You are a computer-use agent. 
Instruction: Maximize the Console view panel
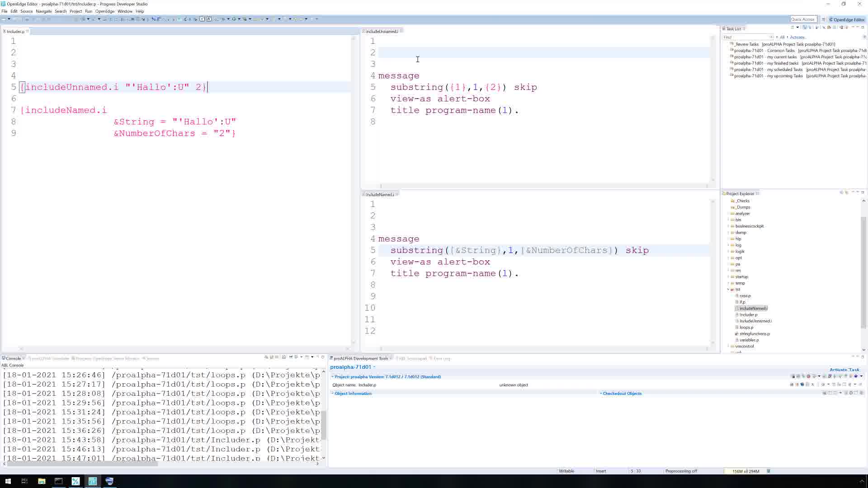coord(323,357)
